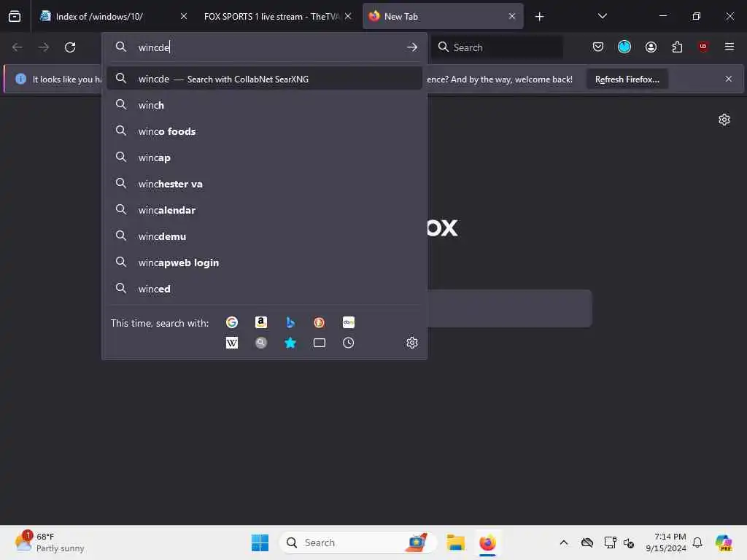Open a new tab with the plus button
The height and width of the screenshot is (560, 747).
point(539,17)
